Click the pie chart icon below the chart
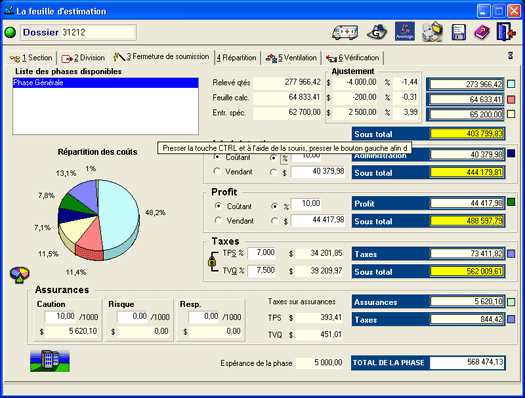The image size is (525, 398). (20, 275)
